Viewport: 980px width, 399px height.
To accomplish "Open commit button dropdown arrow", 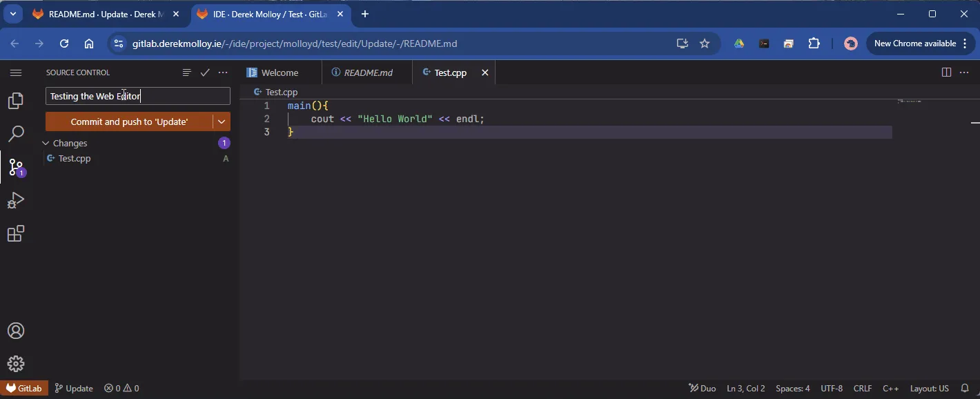I will (222, 121).
